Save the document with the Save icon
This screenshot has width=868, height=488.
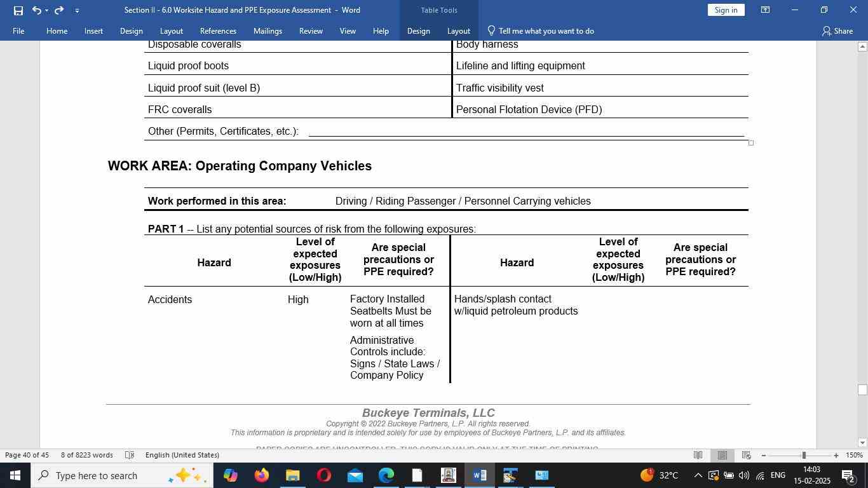point(18,10)
